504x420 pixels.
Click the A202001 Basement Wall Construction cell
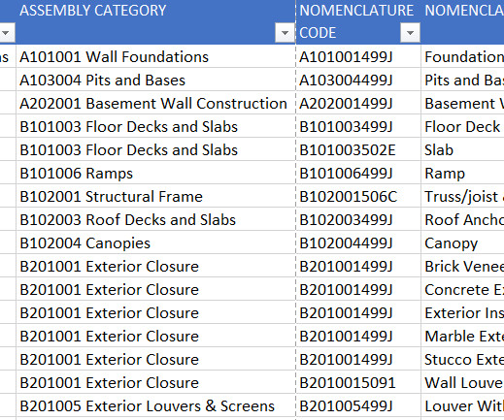pyautogui.click(x=155, y=103)
